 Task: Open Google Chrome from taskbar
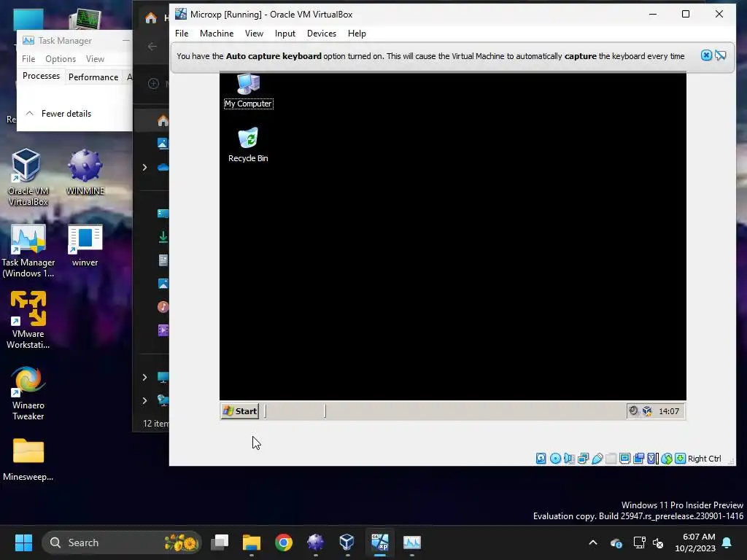point(284,542)
